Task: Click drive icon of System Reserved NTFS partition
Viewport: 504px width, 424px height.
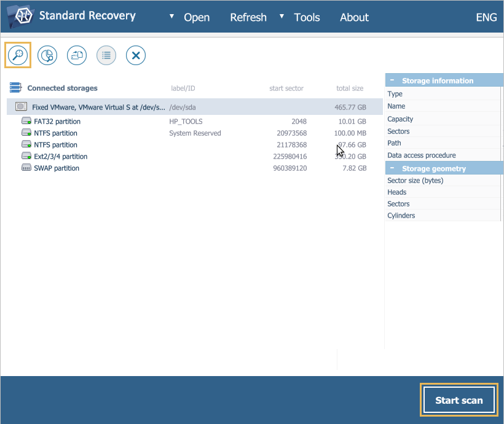Action: (x=26, y=133)
